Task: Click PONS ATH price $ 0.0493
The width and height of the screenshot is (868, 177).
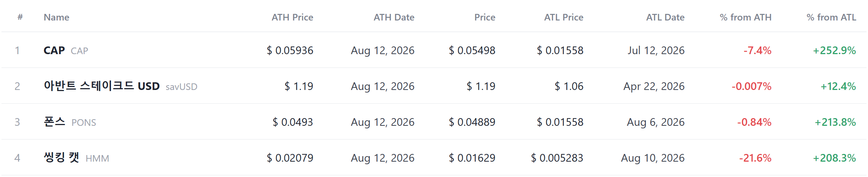Action: click(x=293, y=122)
